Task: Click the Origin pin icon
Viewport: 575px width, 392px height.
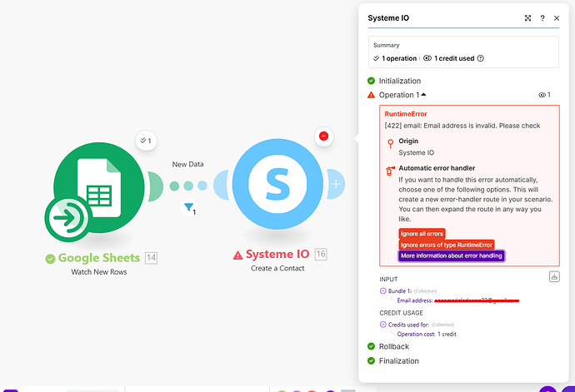Action: [391, 144]
